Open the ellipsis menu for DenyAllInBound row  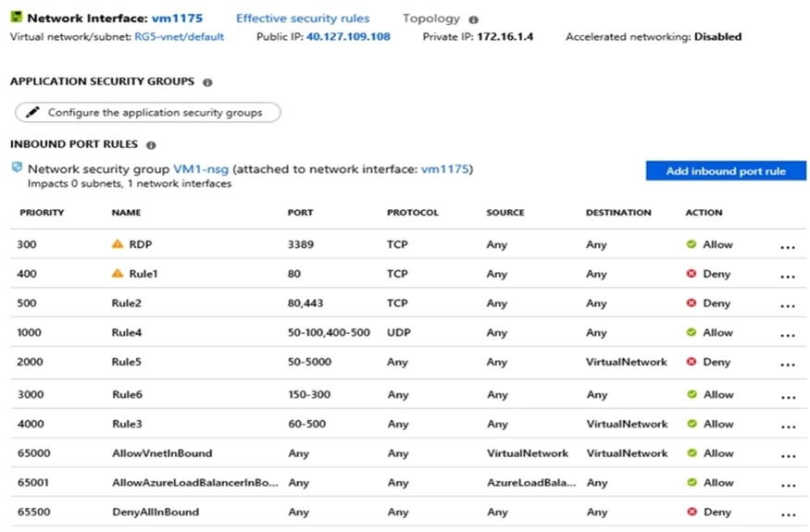point(789,515)
